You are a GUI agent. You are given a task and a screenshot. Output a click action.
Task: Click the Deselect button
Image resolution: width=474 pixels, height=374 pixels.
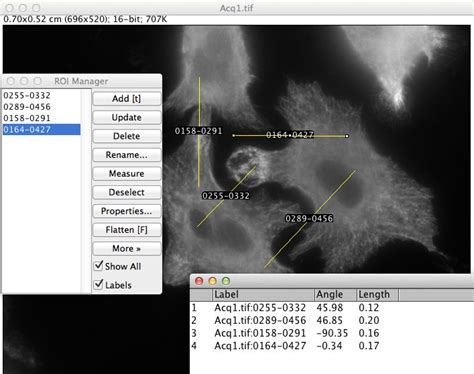coord(127,192)
